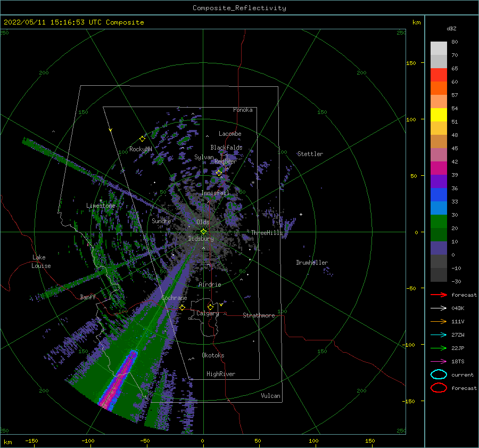This screenshot has height=448, width=479.
Task: Click the yellow diamond marker near Cochrane
Action: (182, 307)
